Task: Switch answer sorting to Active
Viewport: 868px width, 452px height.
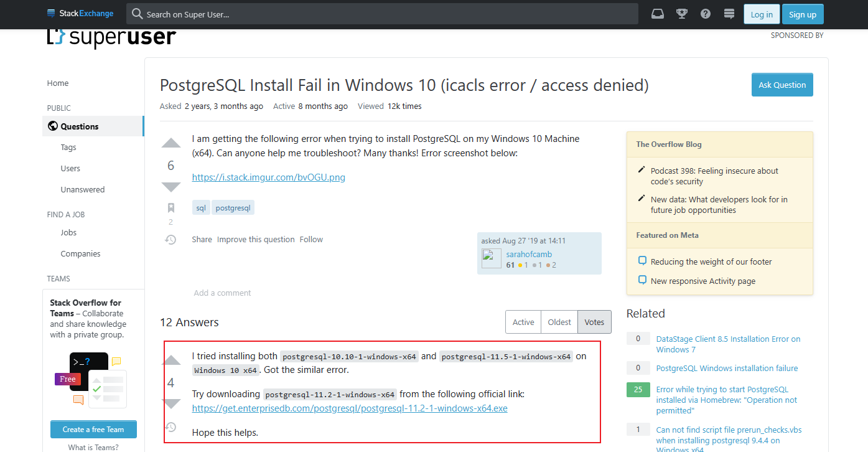Action: click(x=523, y=322)
